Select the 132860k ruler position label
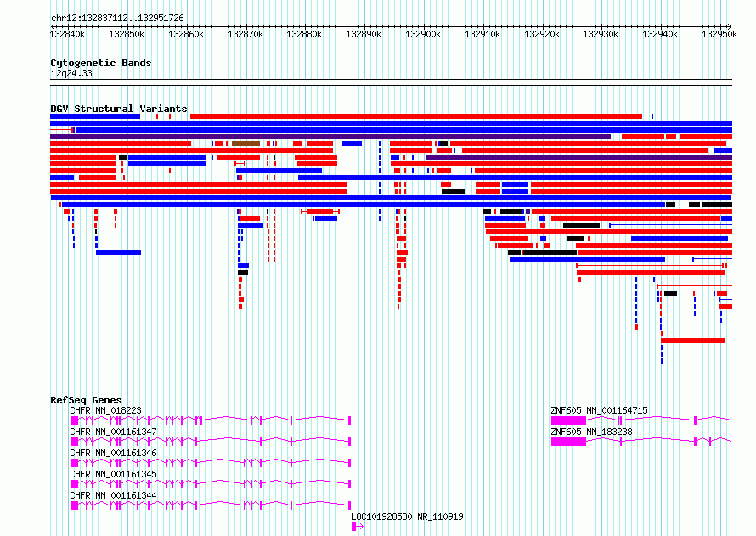Viewport: 756px width, 536px height. [x=186, y=34]
